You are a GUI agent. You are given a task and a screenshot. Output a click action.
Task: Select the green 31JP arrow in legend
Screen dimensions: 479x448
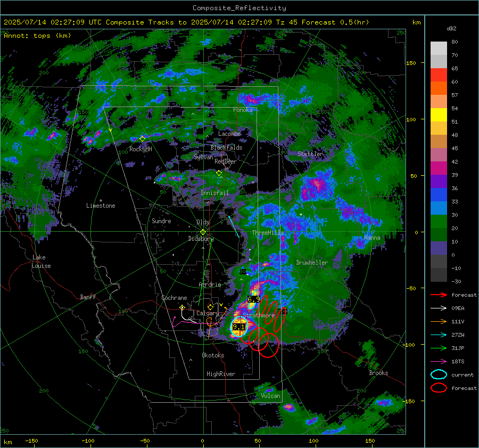coord(439,348)
